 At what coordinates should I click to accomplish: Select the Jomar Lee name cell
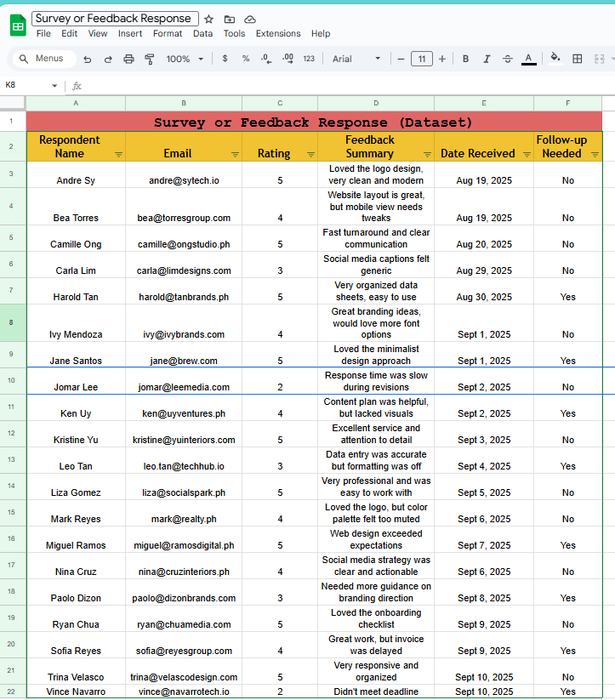coord(76,381)
